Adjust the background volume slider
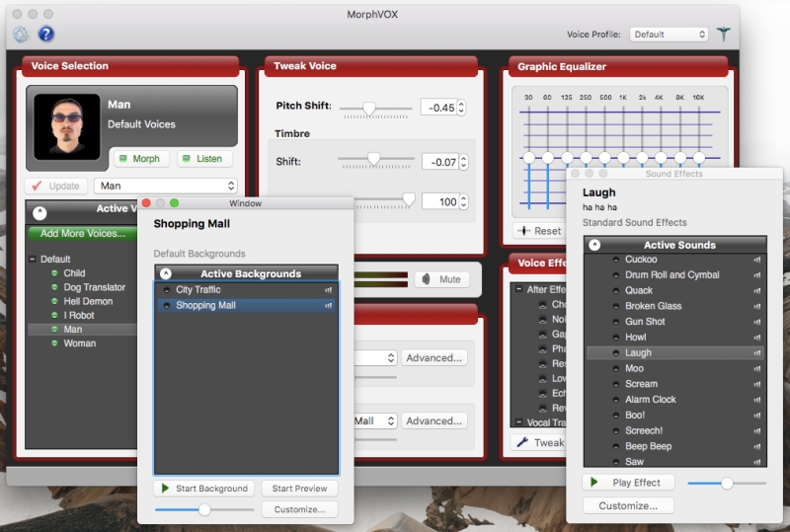This screenshot has width=790, height=532. coord(204,510)
